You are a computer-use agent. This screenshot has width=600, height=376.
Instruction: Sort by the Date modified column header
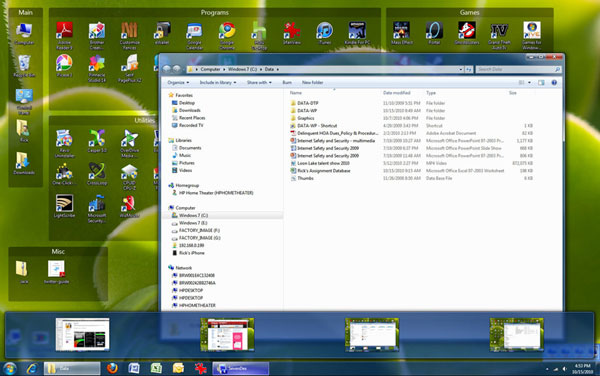(397, 93)
